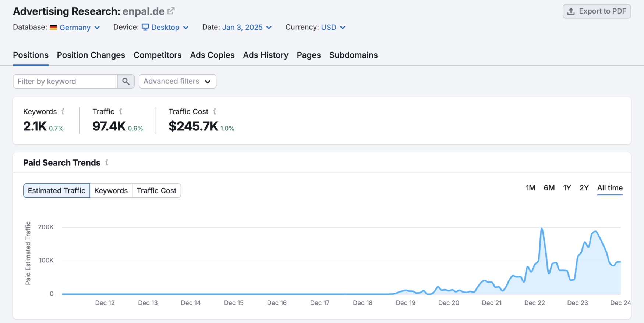This screenshot has width=644, height=323.
Task: Open the Ads History tab
Action: point(265,55)
